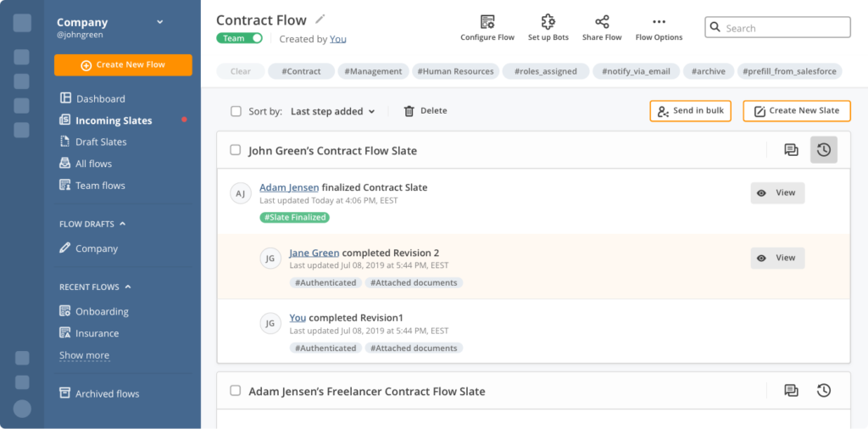Tick the select-all checkbox beside Sort by
Image resolution: width=868 pixels, height=429 pixels.
click(236, 111)
